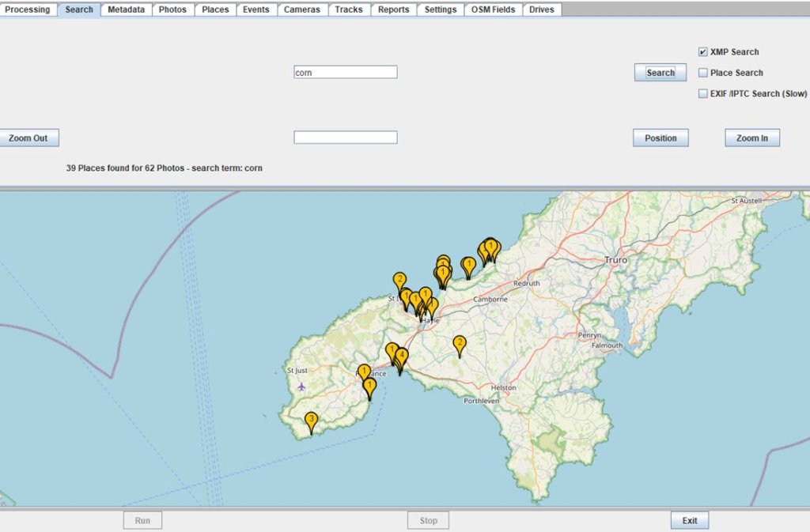
Task: Enable the Place Search checkbox
Action: click(702, 73)
